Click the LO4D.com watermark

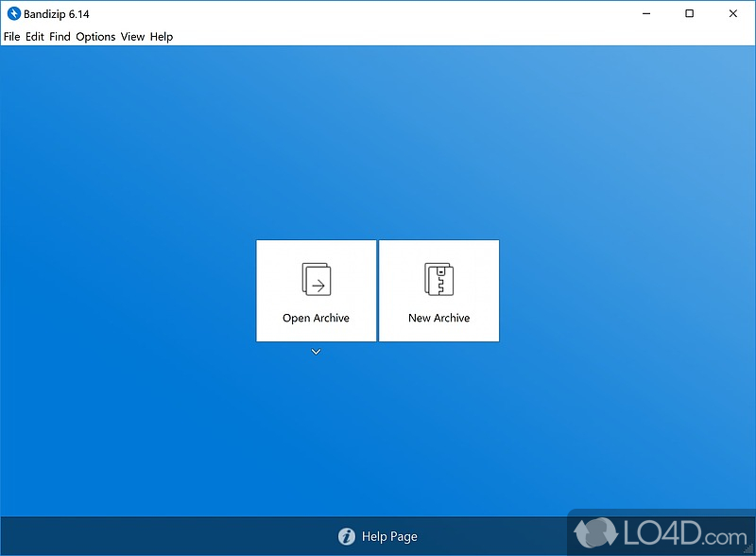pos(661,531)
